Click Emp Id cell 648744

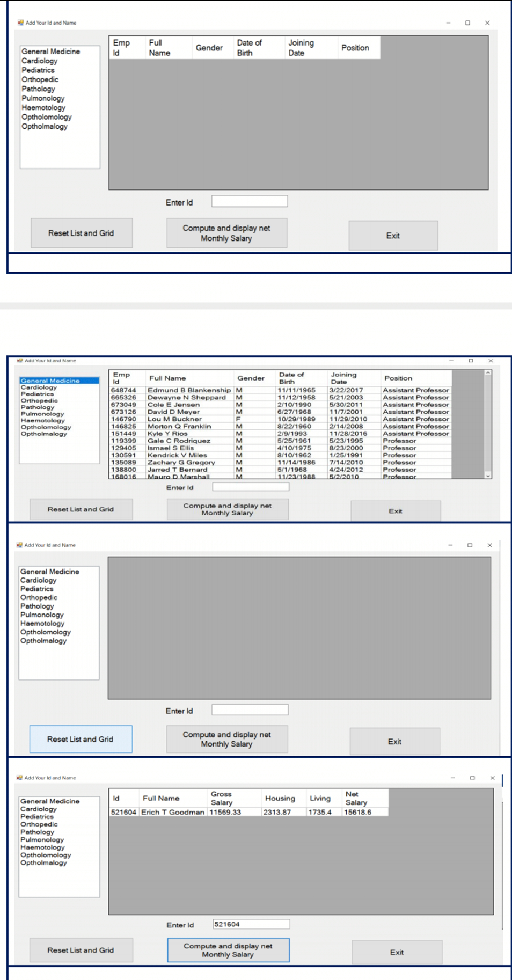[127, 390]
